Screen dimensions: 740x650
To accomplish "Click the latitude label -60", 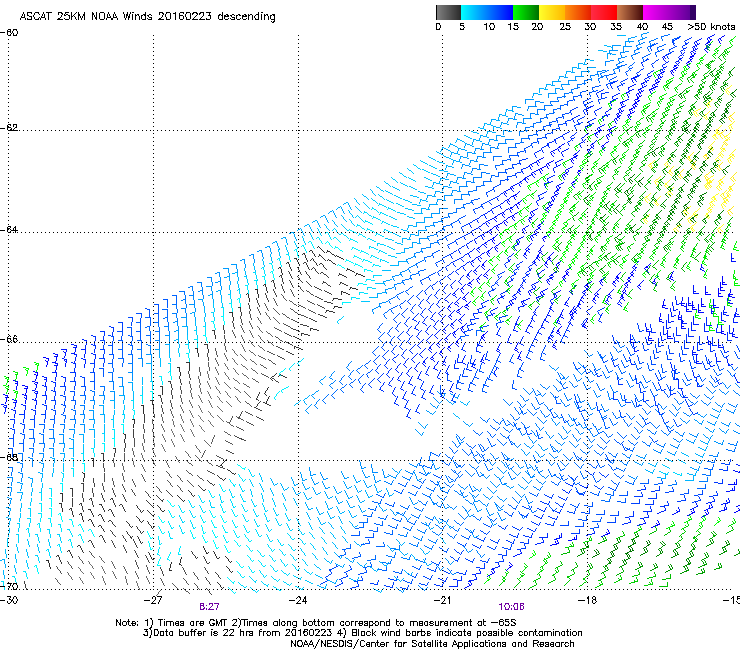I will 9,33.
